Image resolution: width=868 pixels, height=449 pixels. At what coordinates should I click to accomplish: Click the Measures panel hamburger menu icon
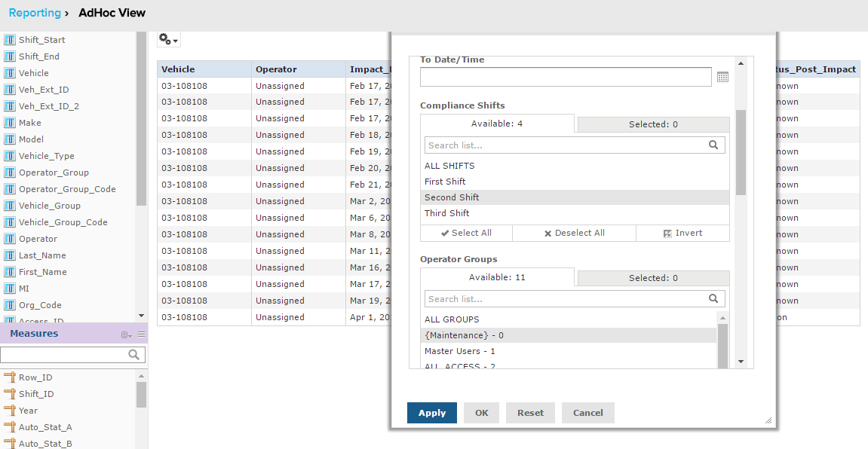click(141, 334)
